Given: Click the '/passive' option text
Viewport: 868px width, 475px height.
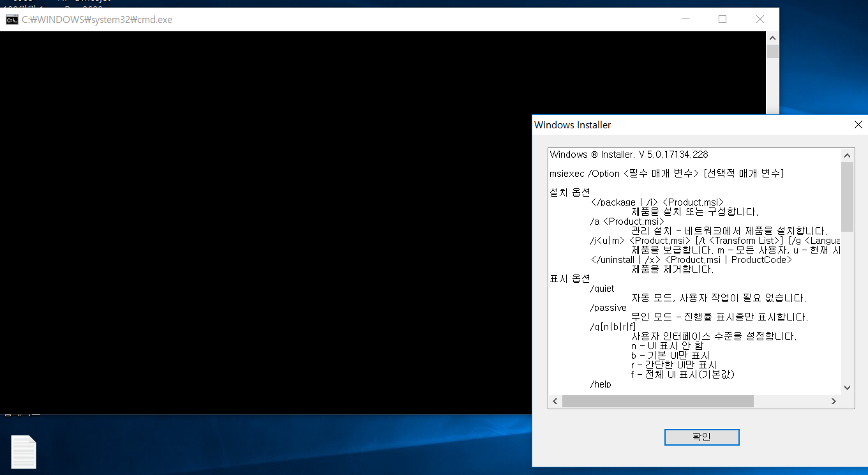Looking at the screenshot, I should (609, 308).
